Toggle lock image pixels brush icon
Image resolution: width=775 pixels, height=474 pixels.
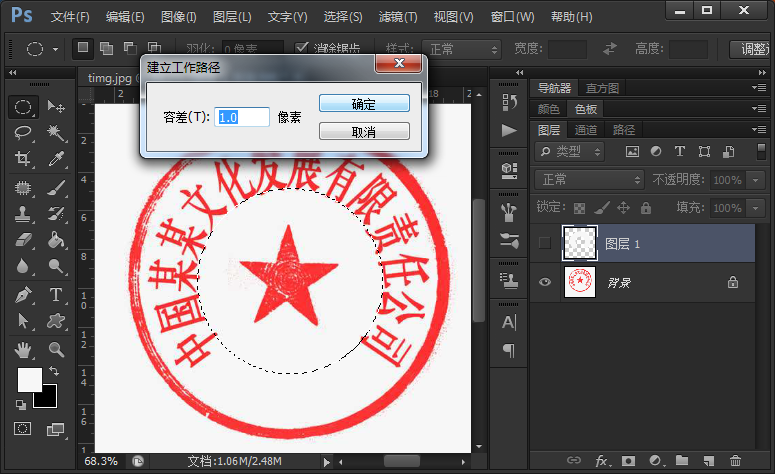coord(602,208)
